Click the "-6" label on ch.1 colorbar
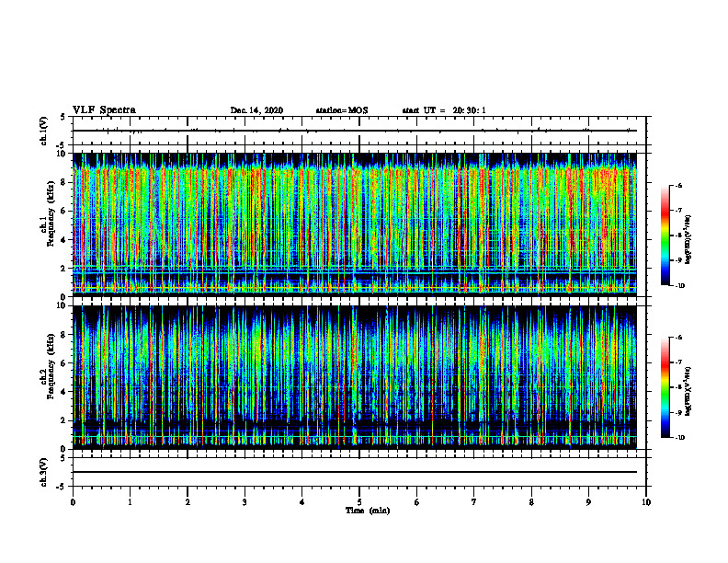 tap(678, 186)
